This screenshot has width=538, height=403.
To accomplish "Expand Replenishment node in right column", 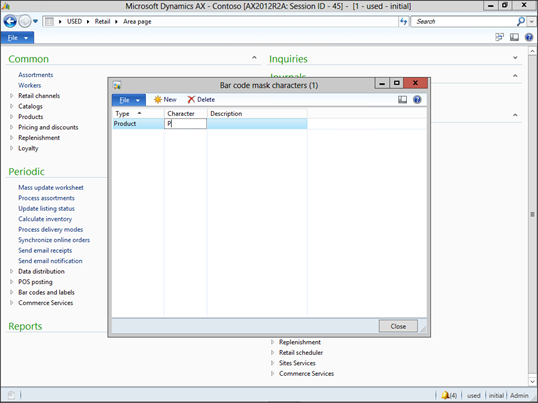I will pyautogui.click(x=272, y=342).
